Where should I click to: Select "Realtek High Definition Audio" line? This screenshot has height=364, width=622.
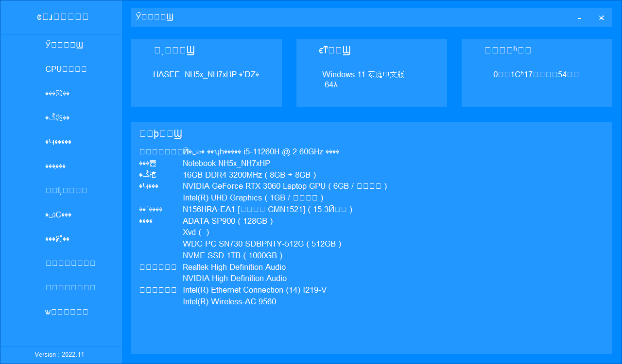(x=234, y=267)
